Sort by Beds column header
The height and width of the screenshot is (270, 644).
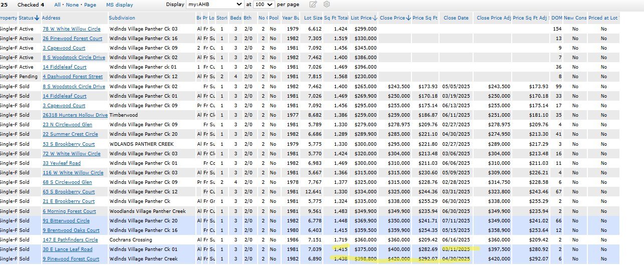[236, 18]
